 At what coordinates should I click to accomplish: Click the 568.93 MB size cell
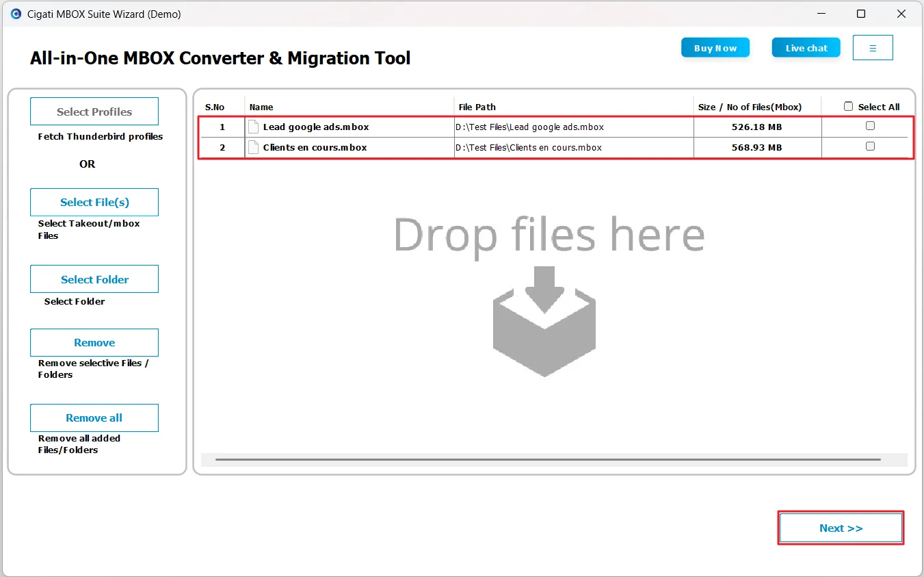tap(757, 147)
